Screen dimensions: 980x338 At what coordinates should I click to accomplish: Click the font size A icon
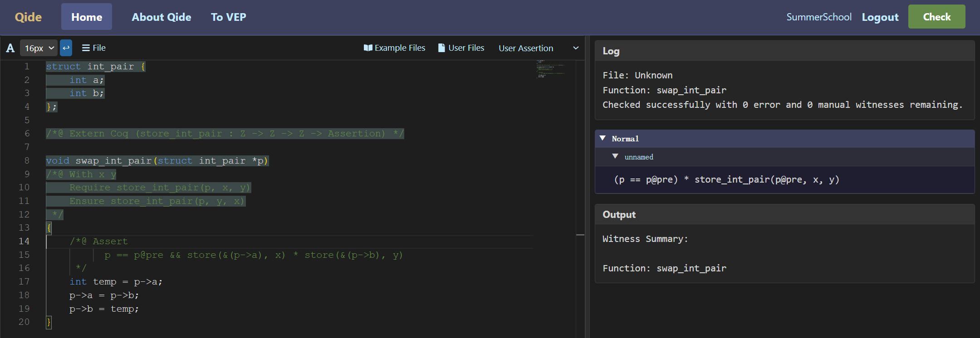click(10, 48)
